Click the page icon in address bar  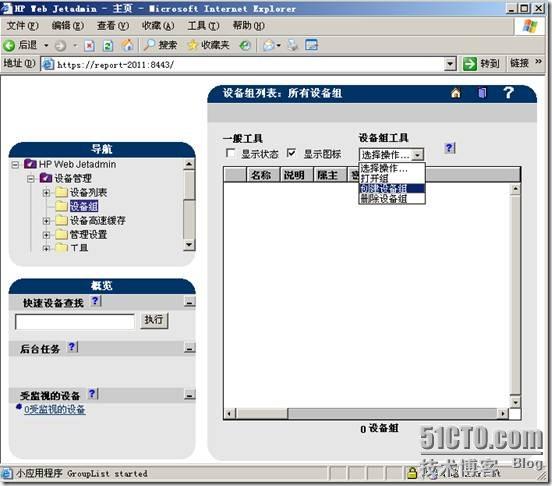coord(48,64)
